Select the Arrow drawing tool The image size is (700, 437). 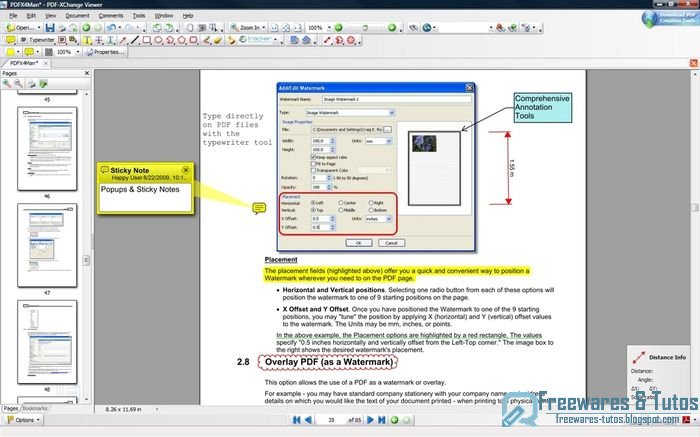[x=123, y=40]
